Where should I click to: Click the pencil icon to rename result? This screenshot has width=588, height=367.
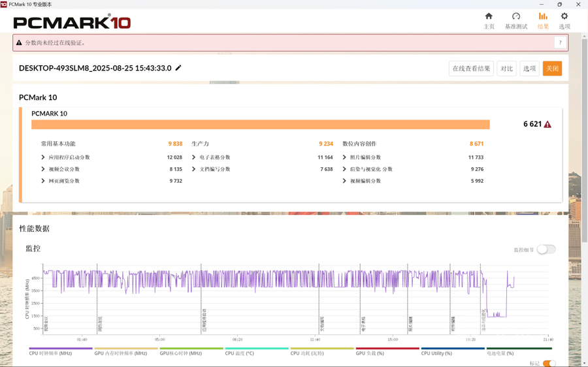click(178, 68)
